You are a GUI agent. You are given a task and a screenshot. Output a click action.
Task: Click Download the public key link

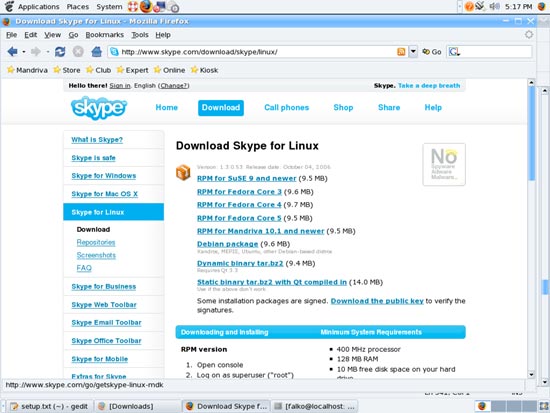tap(377, 301)
